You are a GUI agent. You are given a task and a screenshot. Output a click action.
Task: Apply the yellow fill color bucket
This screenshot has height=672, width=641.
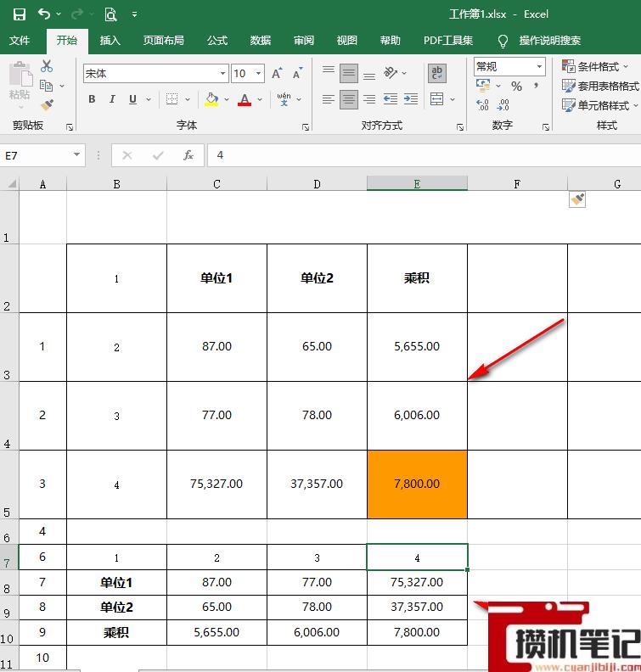pyautogui.click(x=211, y=99)
